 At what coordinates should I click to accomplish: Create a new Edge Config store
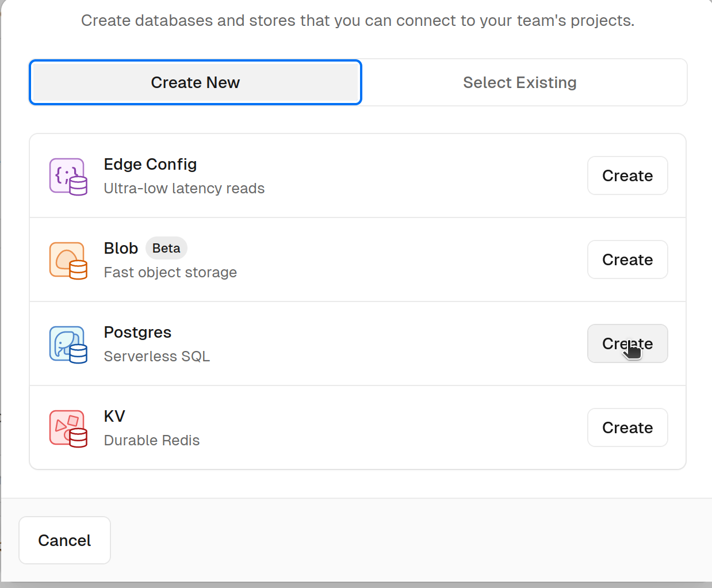[x=627, y=175]
